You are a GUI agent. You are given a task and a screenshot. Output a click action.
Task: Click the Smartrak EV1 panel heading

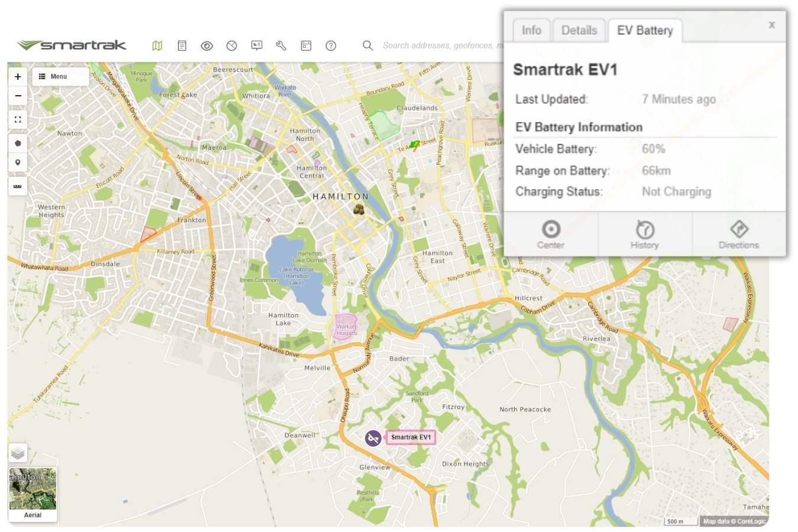pos(565,70)
